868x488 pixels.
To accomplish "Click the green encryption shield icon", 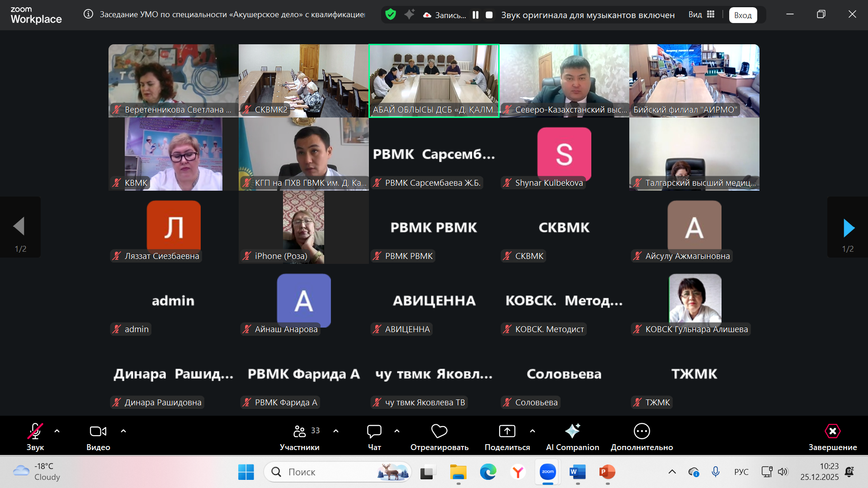I will point(391,14).
